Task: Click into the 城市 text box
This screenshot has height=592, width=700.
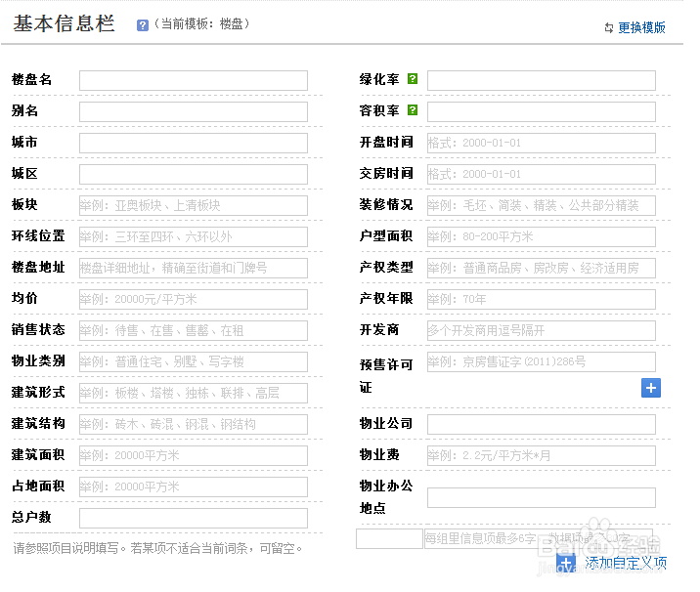Action: [x=194, y=143]
